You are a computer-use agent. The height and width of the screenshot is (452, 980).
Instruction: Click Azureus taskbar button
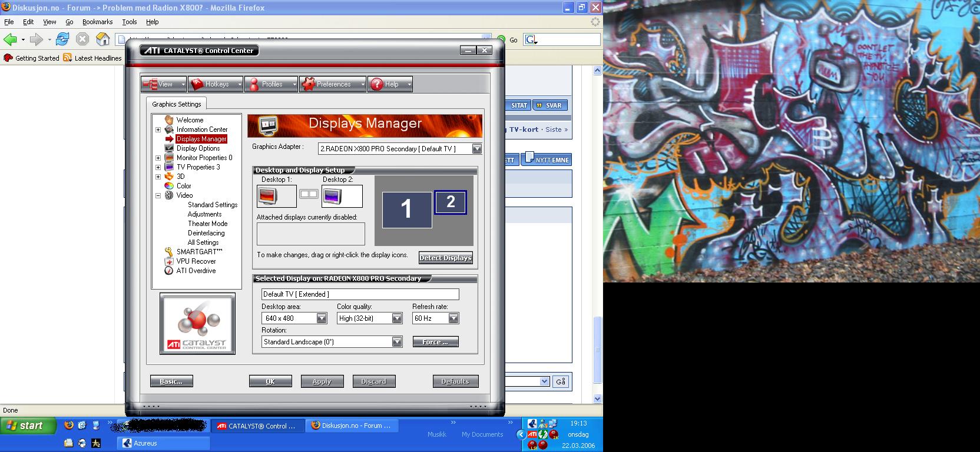click(164, 443)
